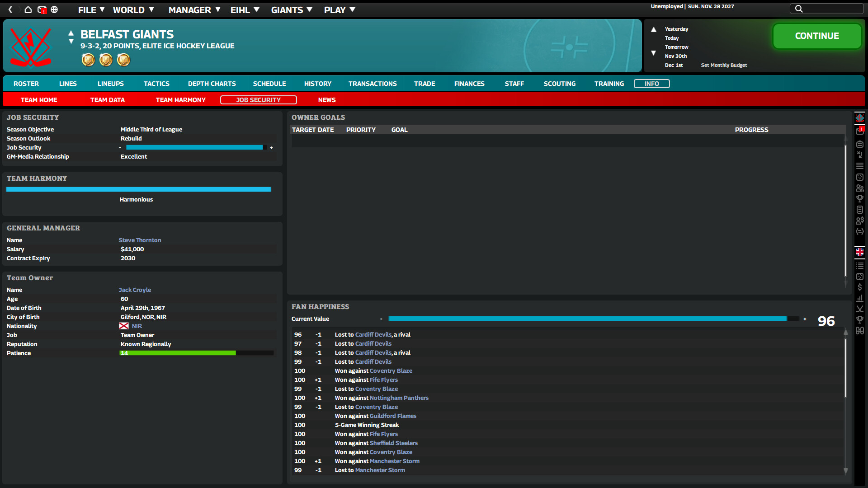This screenshot has height=488, width=868.
Task: Open the SCOUTING section
Action: pos(560,84)
